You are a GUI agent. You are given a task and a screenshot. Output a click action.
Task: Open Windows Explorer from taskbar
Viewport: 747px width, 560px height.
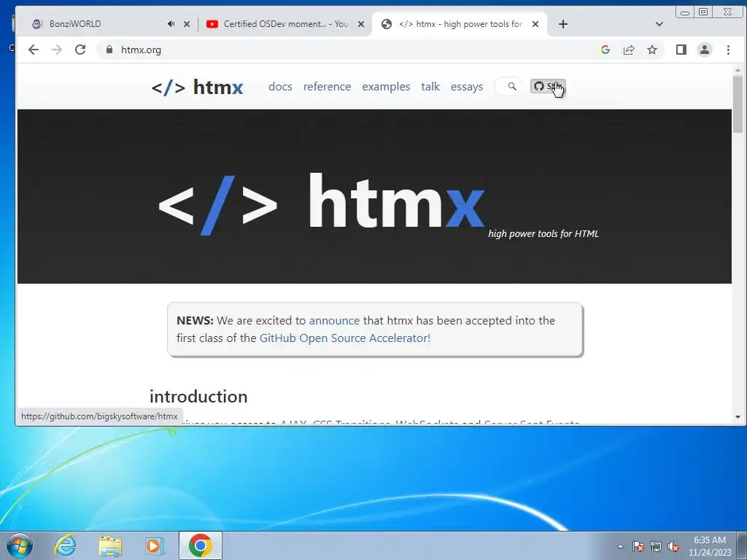[110, 545]
